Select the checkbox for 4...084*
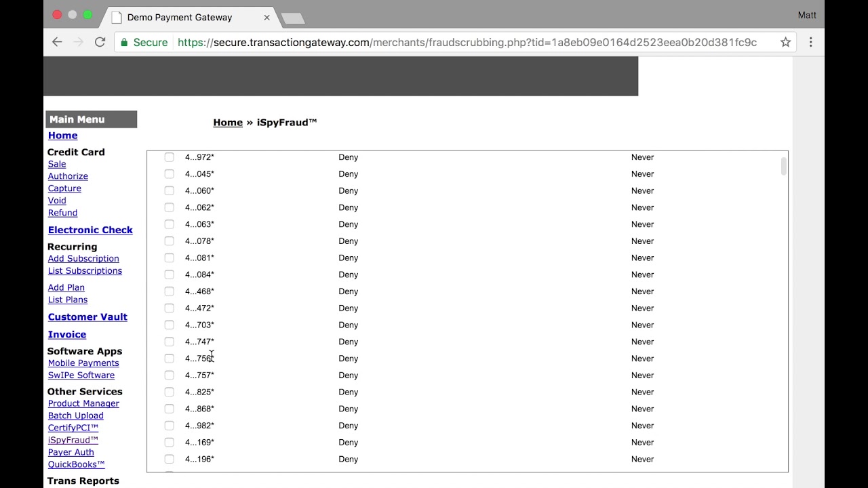The image size is (868, 488). [x=170, y=274]
